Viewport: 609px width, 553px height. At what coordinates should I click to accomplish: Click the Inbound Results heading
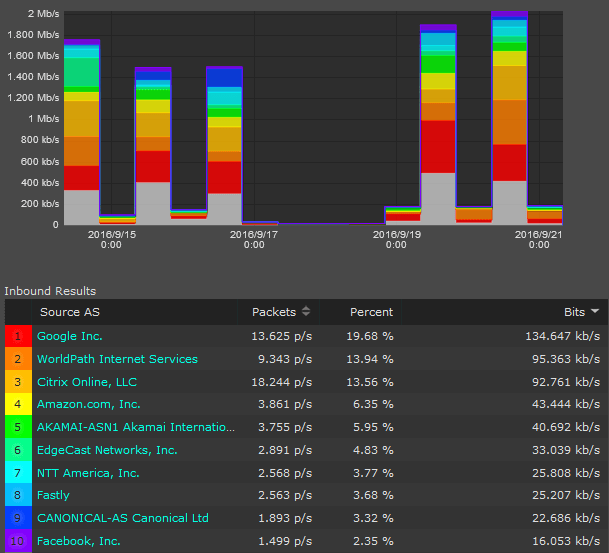click(50, 291)
